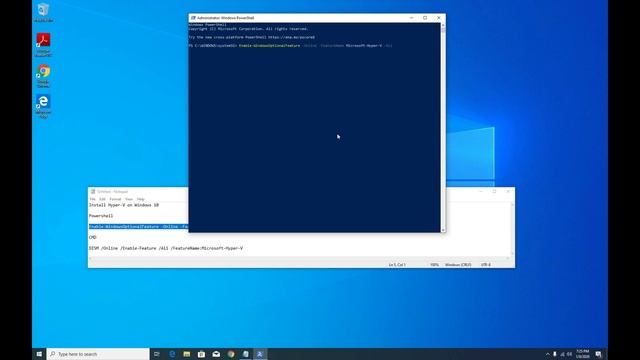
Task: Click the network icon in system tray
Action: [x=562, y=354]
